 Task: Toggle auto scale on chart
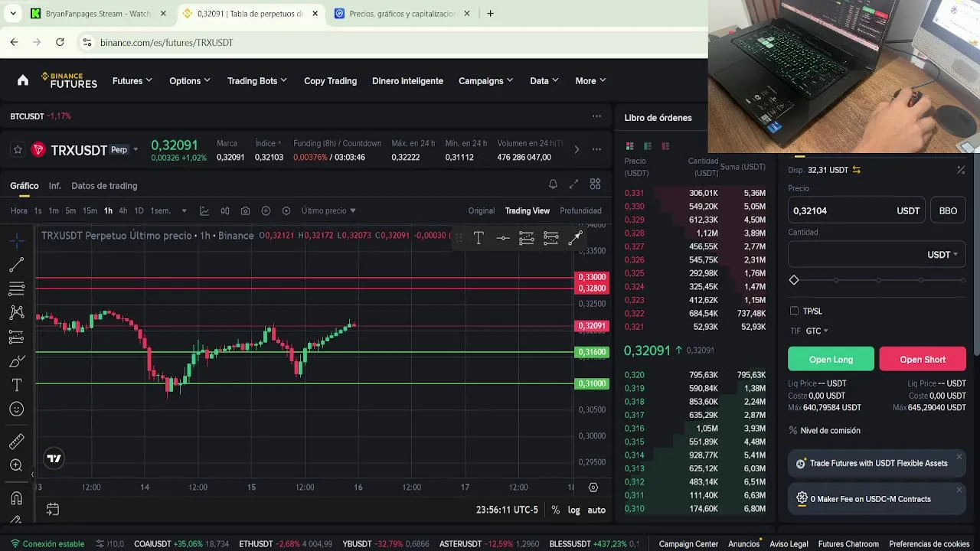coord(596,510)
